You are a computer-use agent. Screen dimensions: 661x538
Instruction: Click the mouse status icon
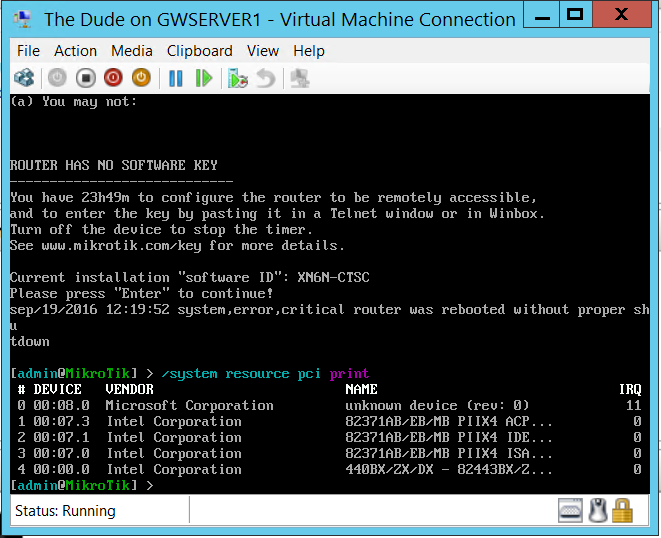[597, 510]
